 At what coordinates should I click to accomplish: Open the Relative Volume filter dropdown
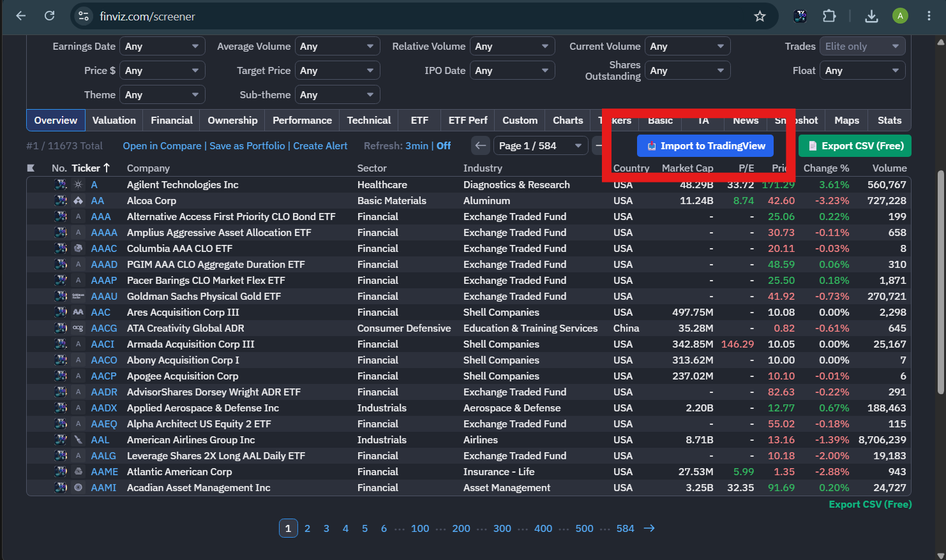[512, 46]
